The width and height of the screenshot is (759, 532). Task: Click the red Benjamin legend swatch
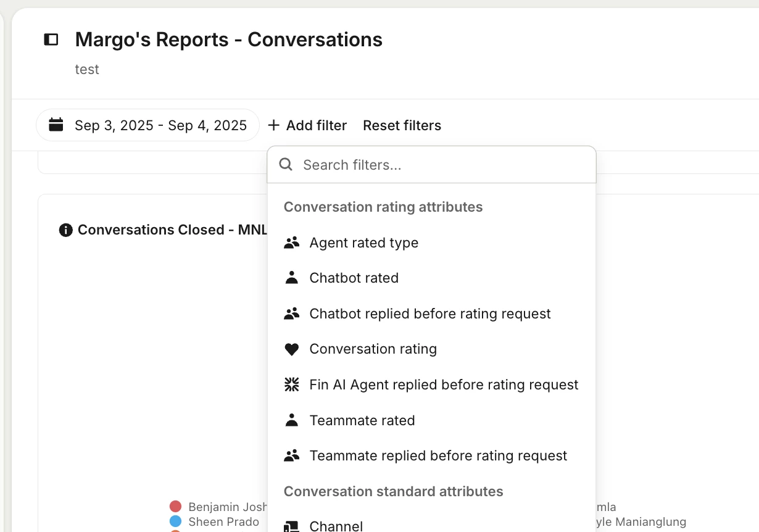click(175, 507)
